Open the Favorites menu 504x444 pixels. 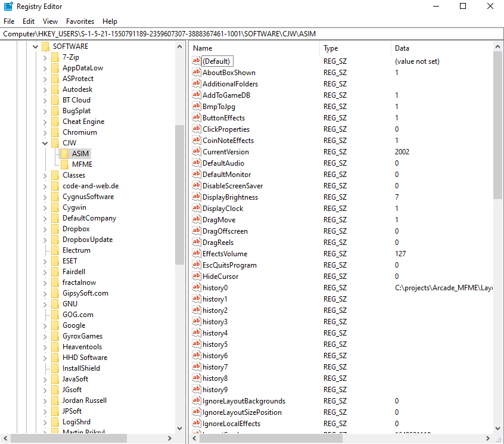[80, 21]
